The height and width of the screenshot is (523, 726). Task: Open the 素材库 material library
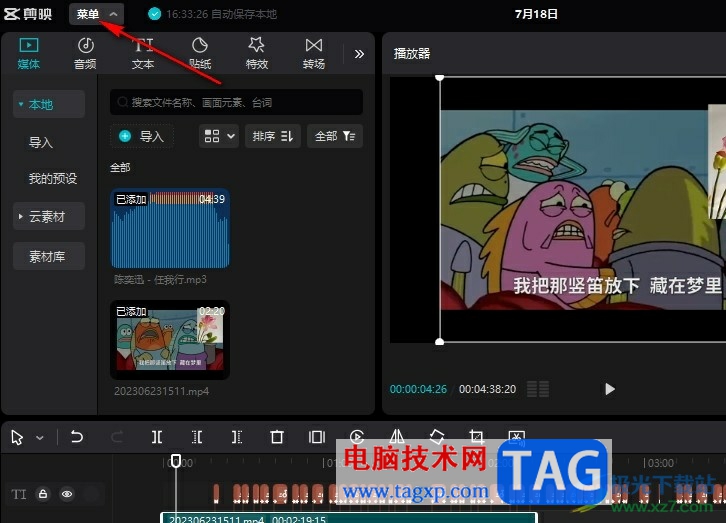49,256
